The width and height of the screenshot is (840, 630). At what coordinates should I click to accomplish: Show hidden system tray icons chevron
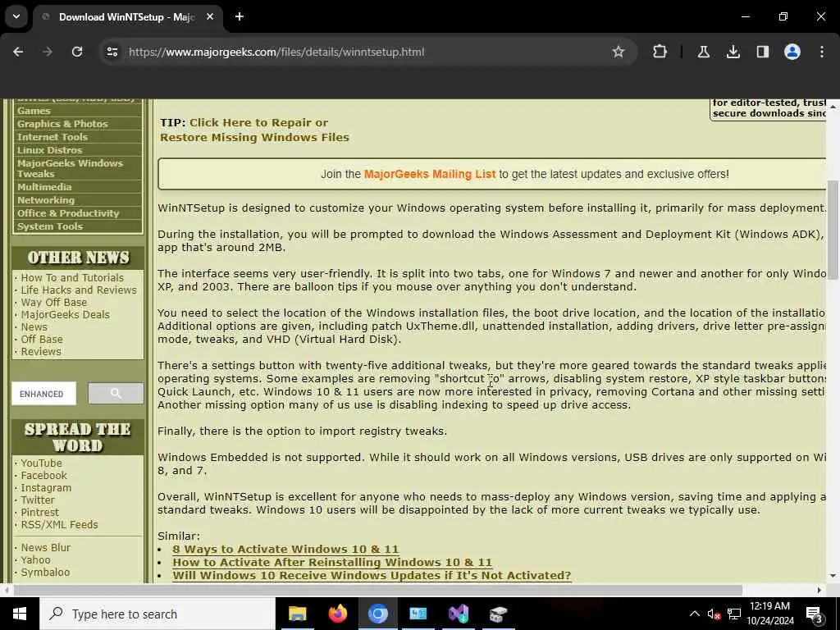(694, 614)
